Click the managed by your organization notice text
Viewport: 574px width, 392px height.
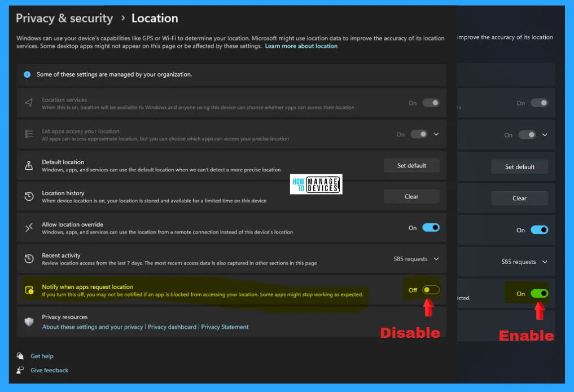pyautogui.click(x=114, y=74)
